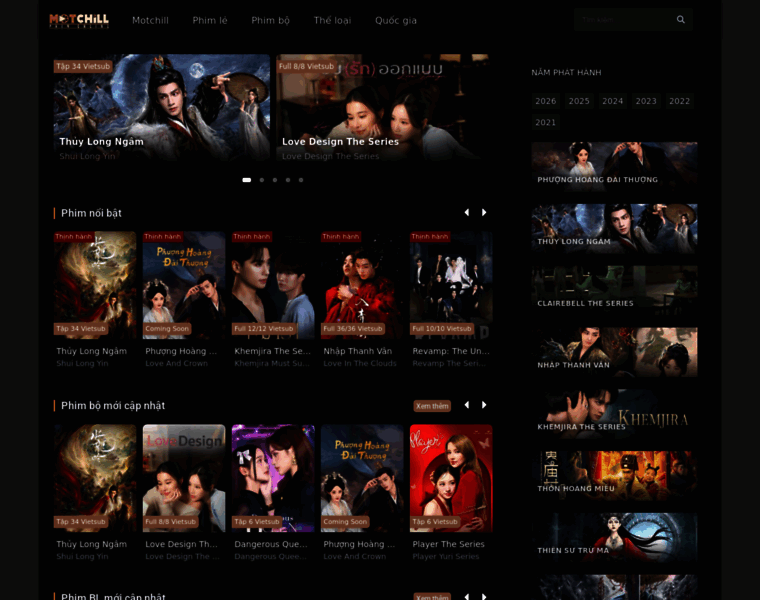Select the second carousel dot
This screenshot has height=600, width=760.
pos(262,180)
